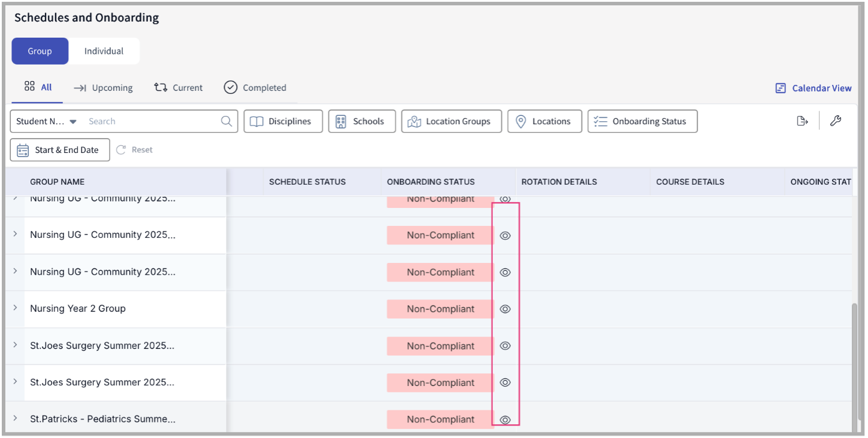Switch to the Completed tab

255,88
